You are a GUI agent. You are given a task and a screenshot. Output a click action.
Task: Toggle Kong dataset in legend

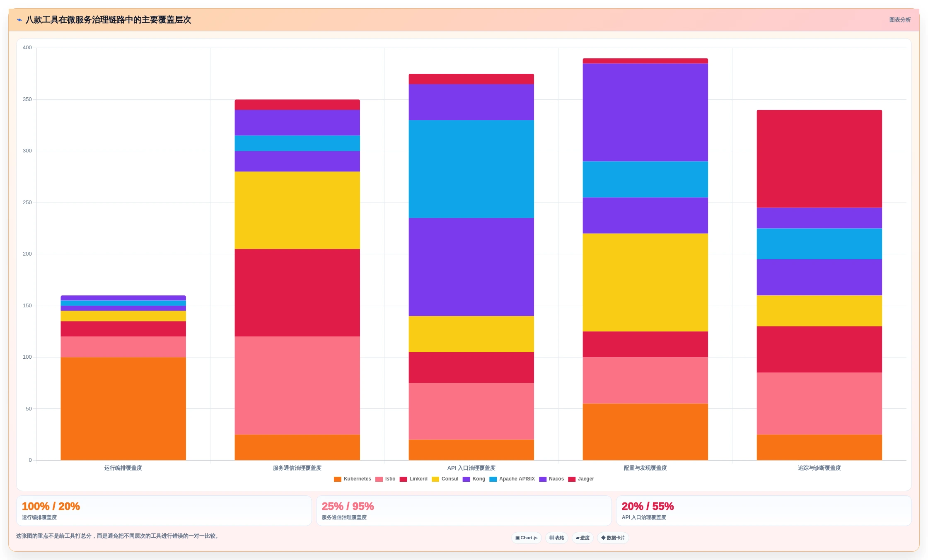click(x=474, y=479)
